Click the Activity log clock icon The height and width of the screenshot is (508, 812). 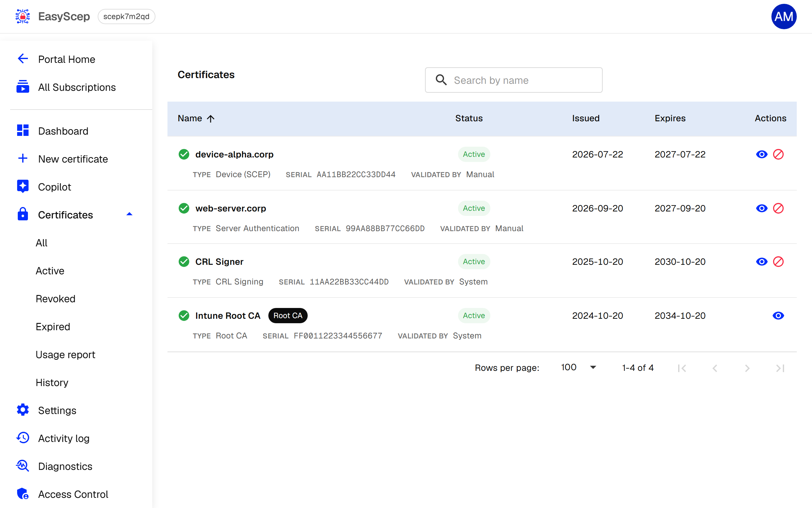pos(23,438)
